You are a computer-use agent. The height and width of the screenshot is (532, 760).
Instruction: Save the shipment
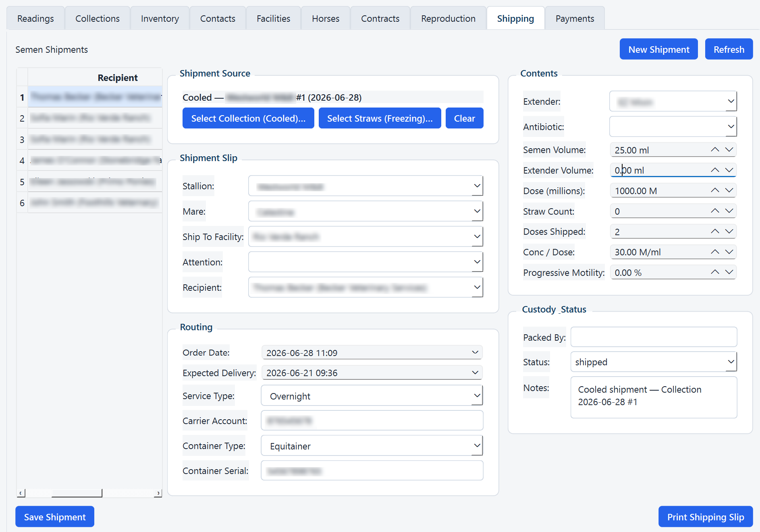pos(55,517)
